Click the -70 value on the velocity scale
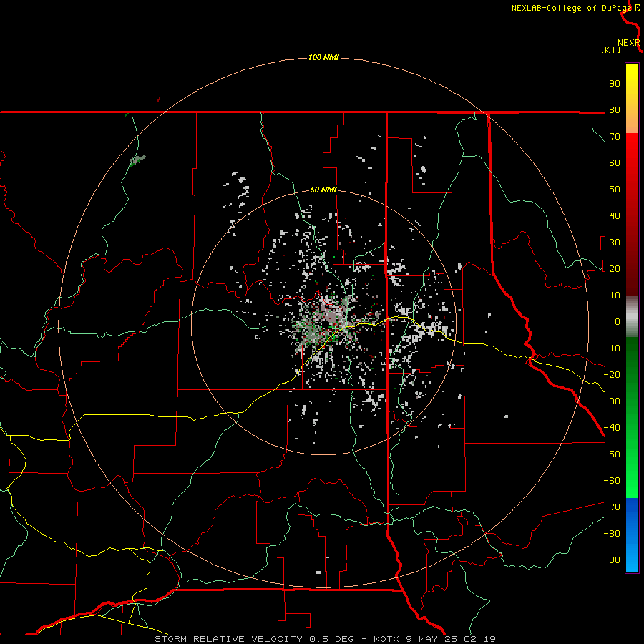644x644 pixels. [612, 507]
